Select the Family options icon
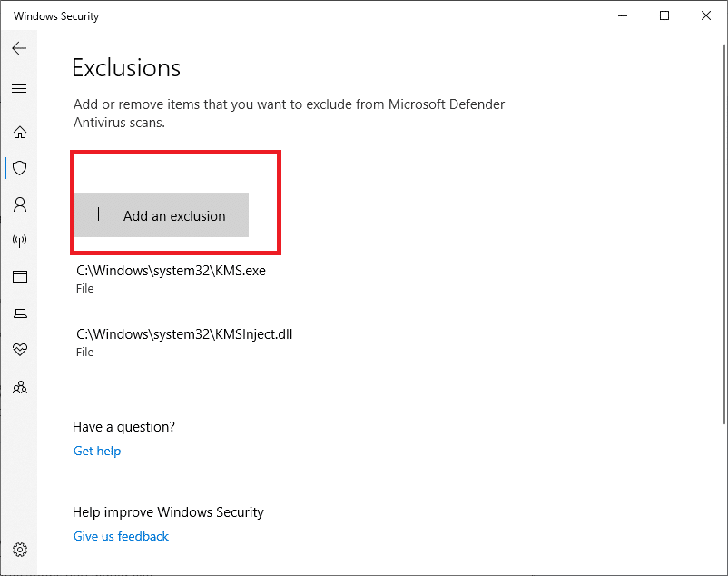 [x=19, y=387]
